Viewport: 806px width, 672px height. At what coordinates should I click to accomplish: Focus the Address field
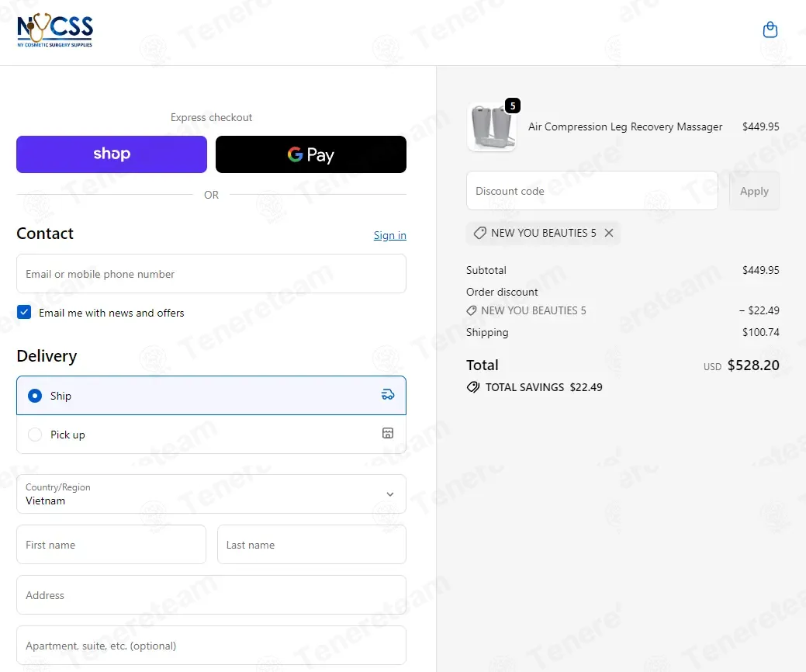[211, 595]
